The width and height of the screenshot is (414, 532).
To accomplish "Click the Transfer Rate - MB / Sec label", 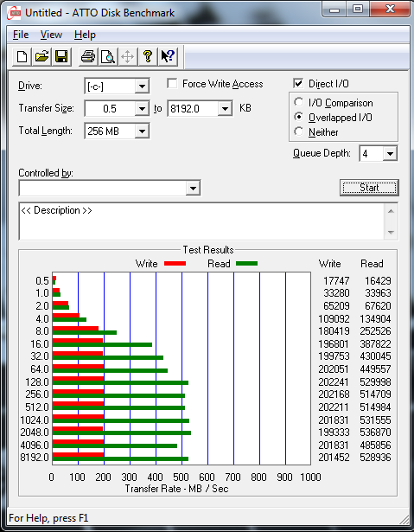I will point(176,489).
